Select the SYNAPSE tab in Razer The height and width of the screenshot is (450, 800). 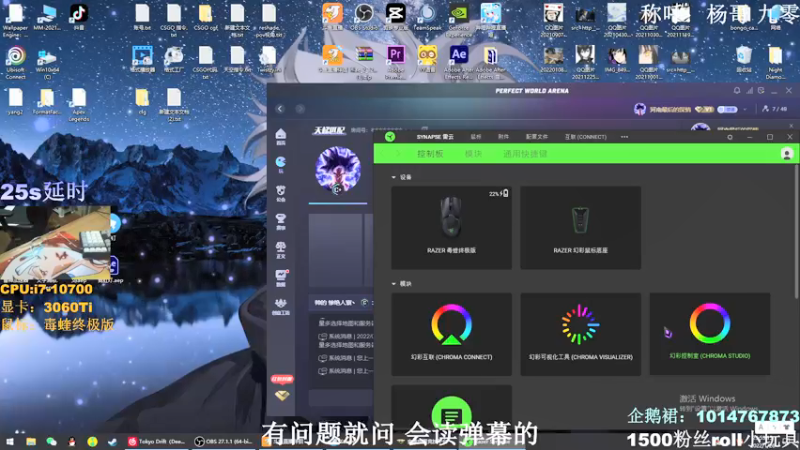coord(435,137)
